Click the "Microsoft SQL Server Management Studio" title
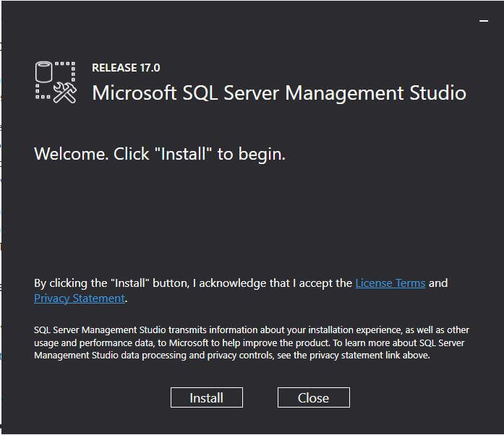The height and width of the screenshot is (435, 504). (x=279, y=93)
